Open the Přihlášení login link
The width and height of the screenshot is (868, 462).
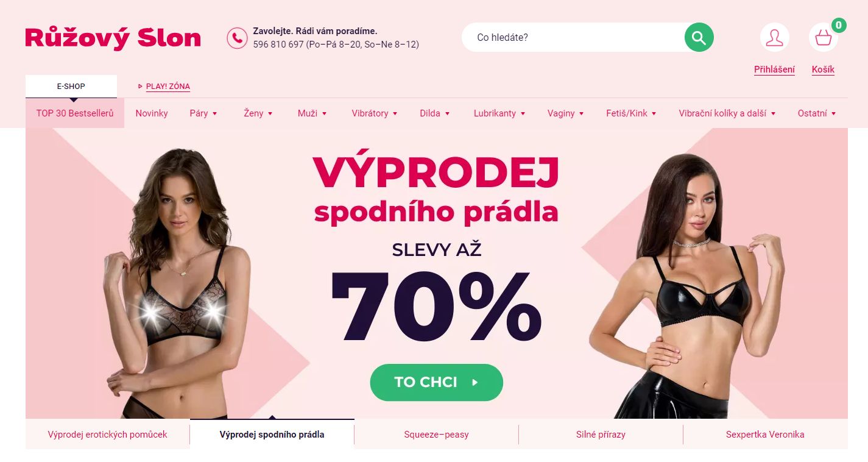pos(774,69)
